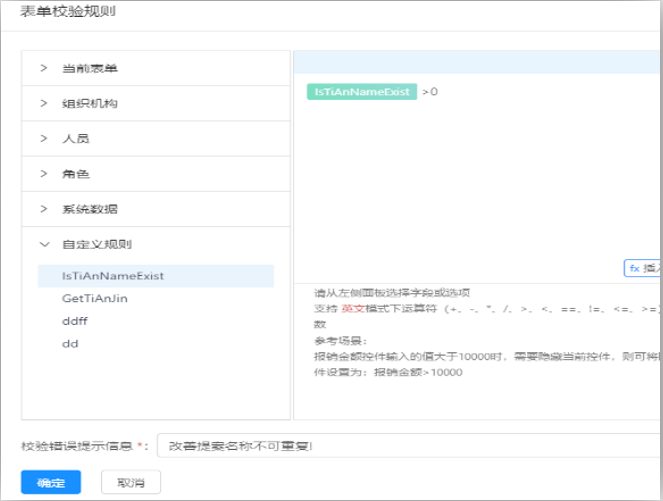
Task: Cancel the dialog with 取消
Action: [x=132, y=482]
